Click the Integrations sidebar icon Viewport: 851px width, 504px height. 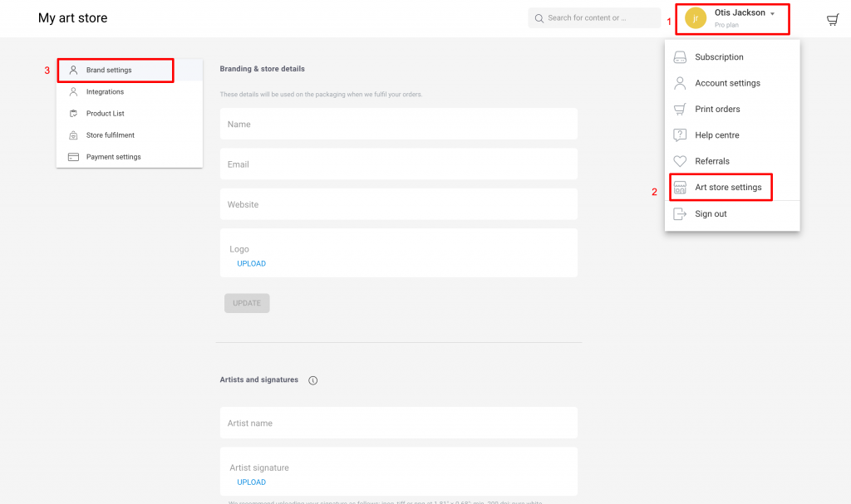pyautogui.click(x=73, y=91)
